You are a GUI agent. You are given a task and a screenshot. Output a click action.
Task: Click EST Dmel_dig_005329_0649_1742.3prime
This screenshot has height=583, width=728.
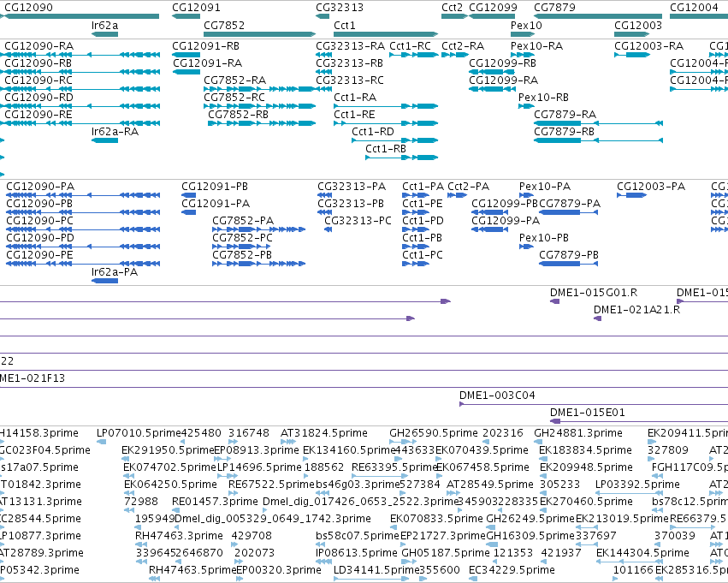(x=273, y=519)
